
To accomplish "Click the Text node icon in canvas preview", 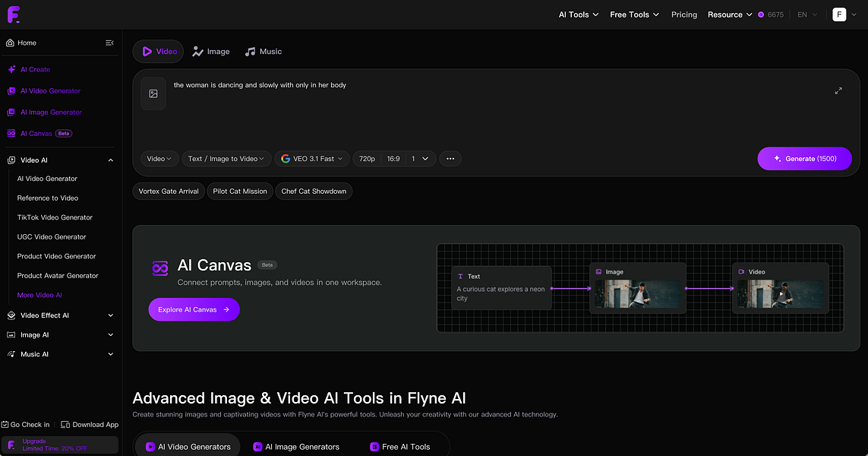I will click(460, 277).
